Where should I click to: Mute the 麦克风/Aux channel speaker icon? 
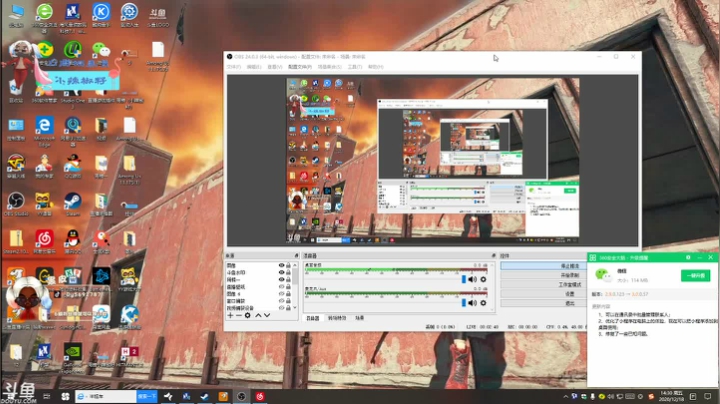point(472,303)
